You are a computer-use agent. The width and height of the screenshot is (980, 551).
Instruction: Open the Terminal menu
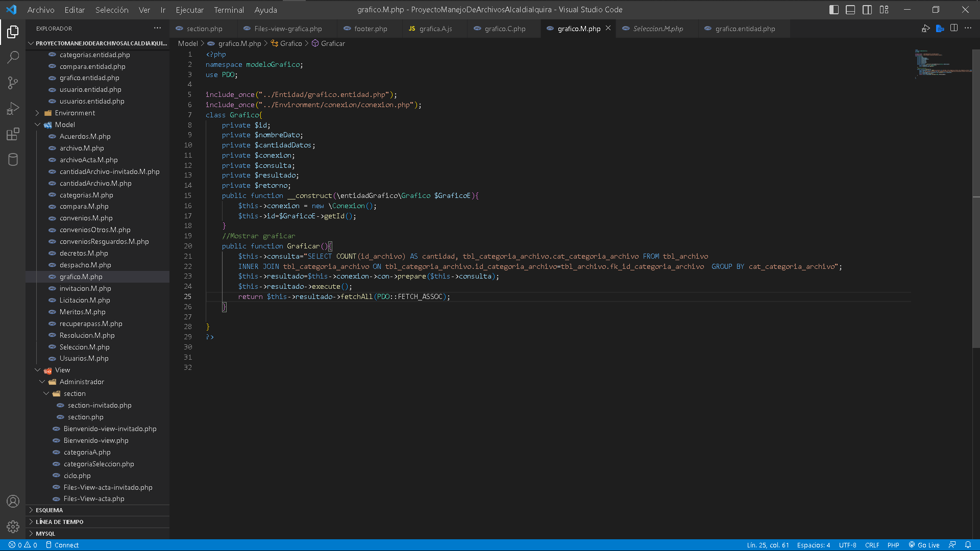[x=229, y=10]
